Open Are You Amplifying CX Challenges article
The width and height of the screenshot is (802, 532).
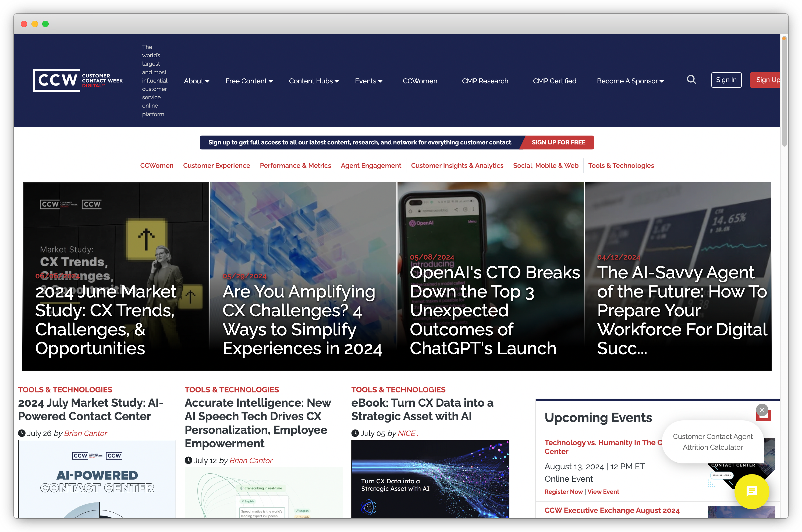302,320
